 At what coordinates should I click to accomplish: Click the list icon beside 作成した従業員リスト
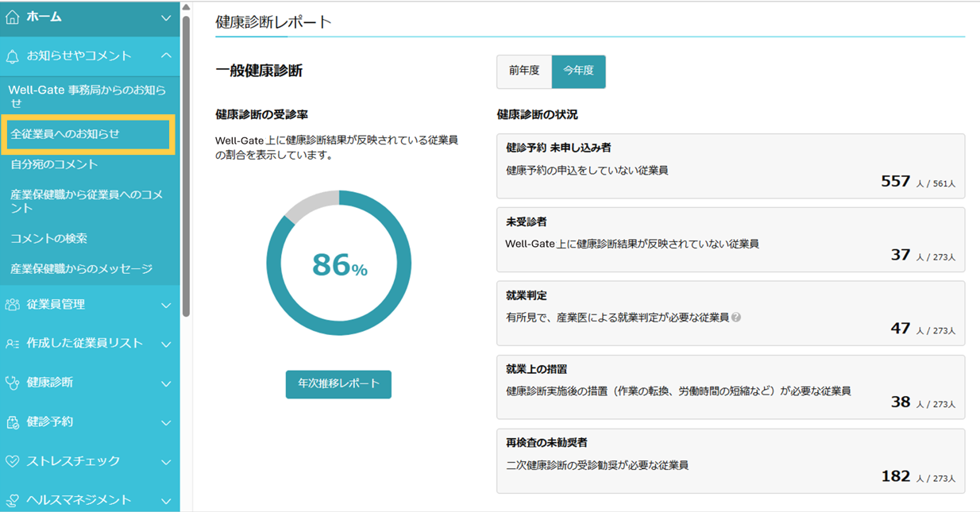click(x=12, y=344)
